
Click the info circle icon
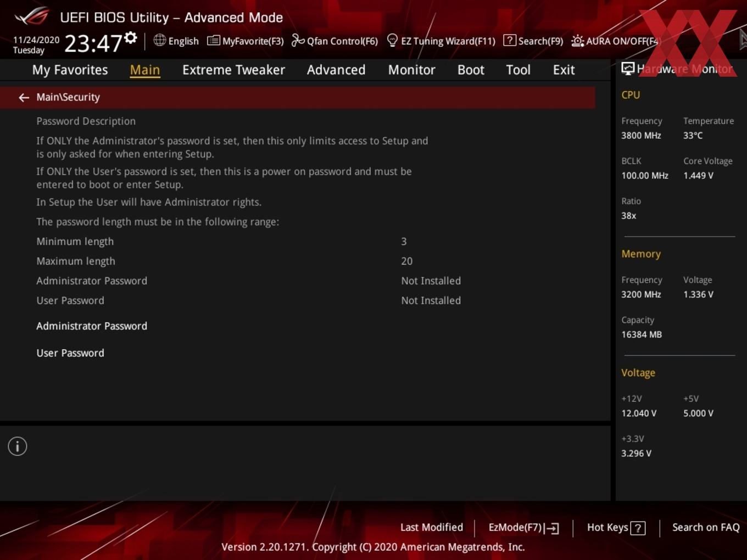(18, 446)
